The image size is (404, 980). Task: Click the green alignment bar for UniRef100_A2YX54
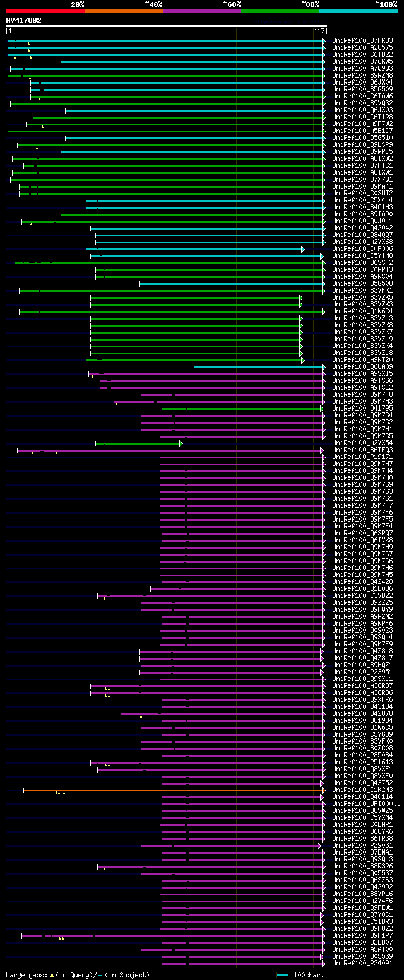139,443
